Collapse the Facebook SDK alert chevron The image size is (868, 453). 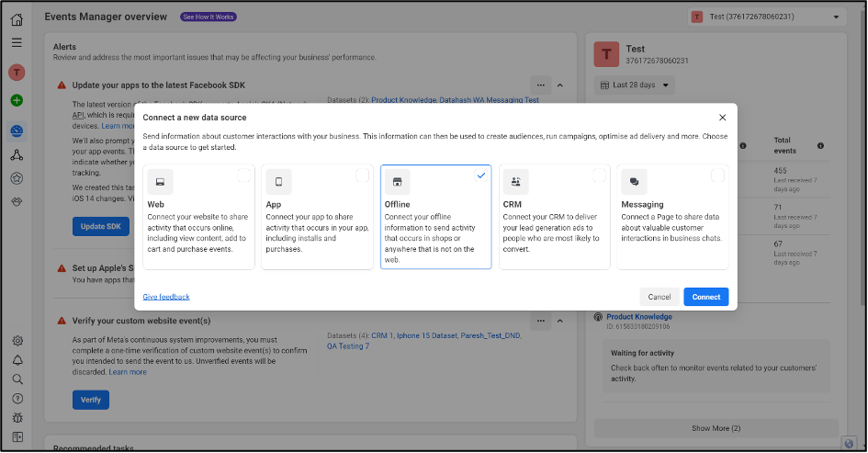pyautogui.click(x=560, y=85)
